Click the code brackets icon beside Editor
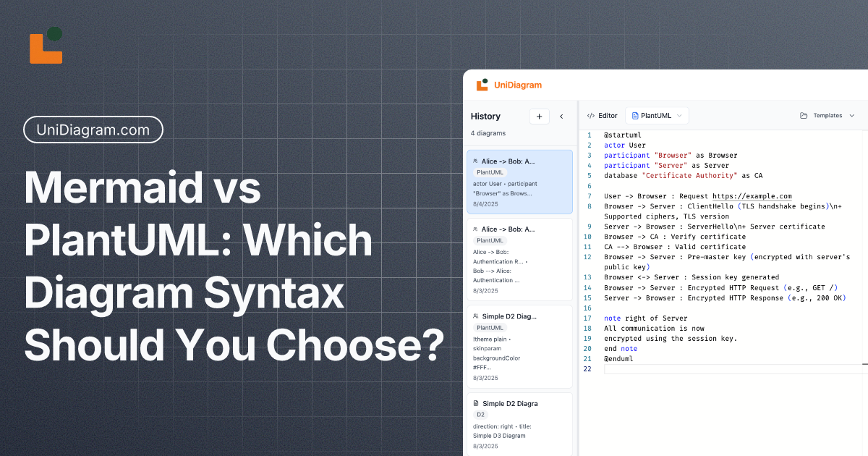Image resolution: width=868 pixels, height=456 pixels. [x=590, y=116]
